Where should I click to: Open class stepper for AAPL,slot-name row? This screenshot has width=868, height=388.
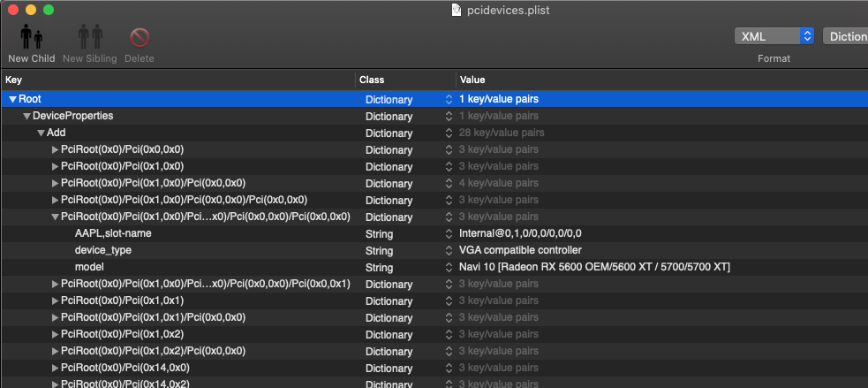(449, 234)
